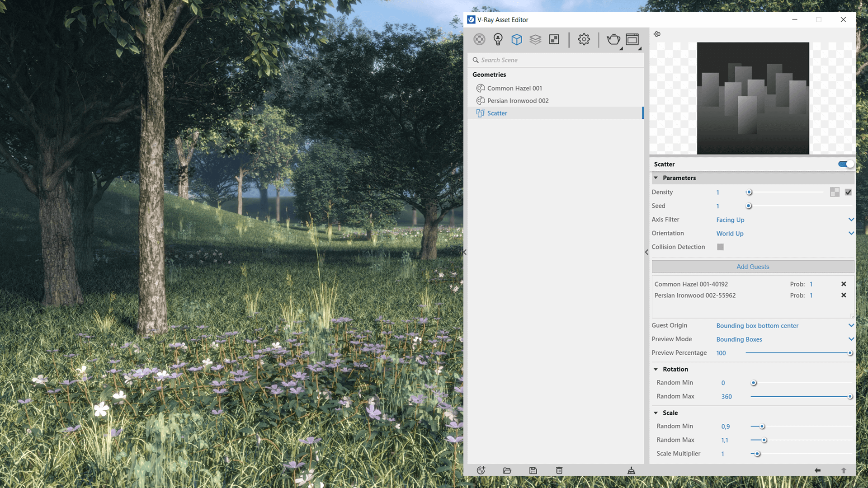This screenshot has height=488, width=868.
Task: Open the Axis Filter dropdown
Action: pyautogui.click(x=785, y=220)
